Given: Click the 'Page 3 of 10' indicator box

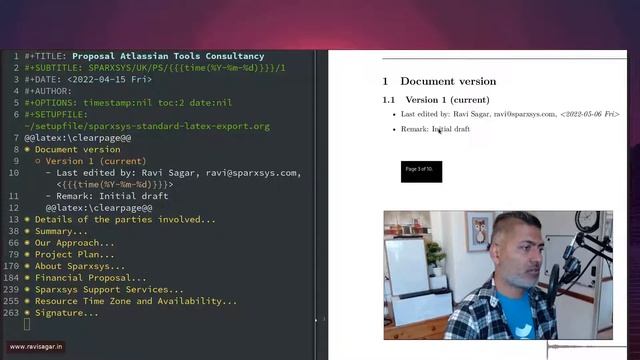Looking at the screenshot, I should 421,172.
